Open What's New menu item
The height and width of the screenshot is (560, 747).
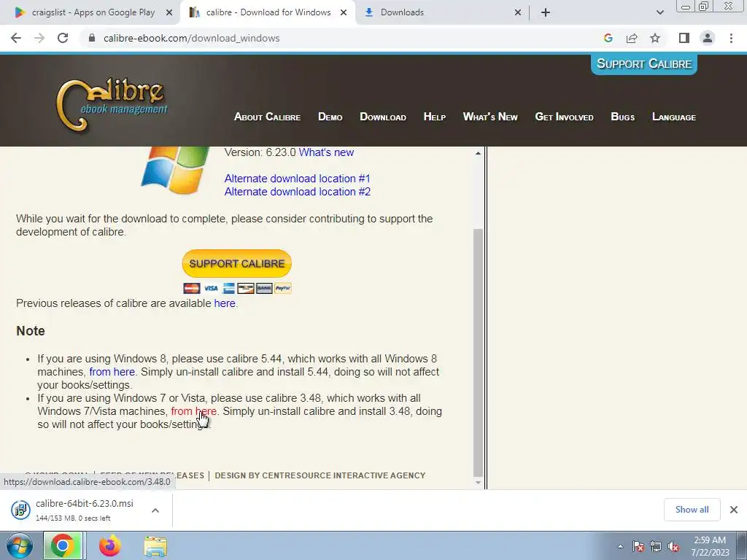click(490, 117)
